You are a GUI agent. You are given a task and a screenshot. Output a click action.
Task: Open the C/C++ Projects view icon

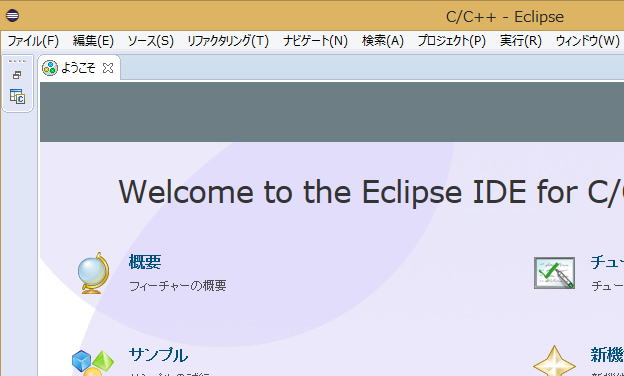18,97
